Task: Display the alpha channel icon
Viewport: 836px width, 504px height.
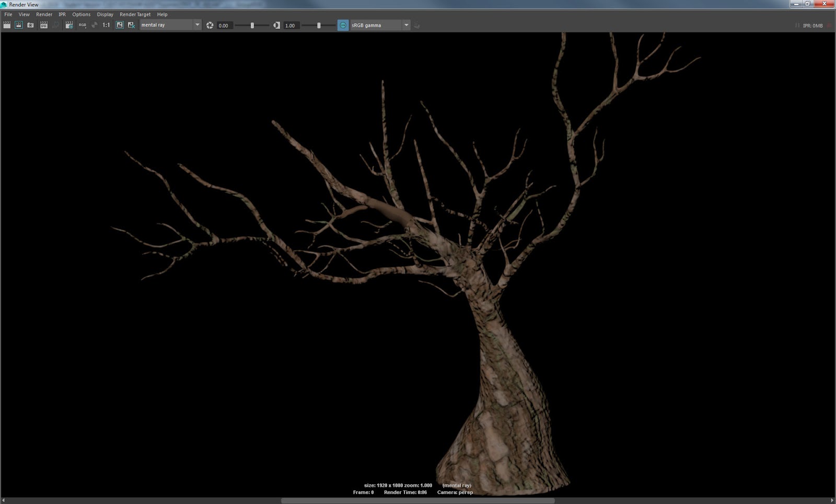Action: 94,25
